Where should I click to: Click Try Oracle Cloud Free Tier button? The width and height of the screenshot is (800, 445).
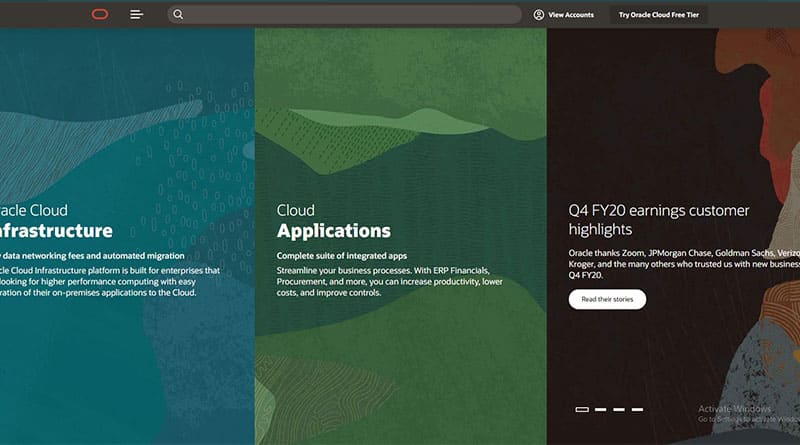(x=659, y=15)
